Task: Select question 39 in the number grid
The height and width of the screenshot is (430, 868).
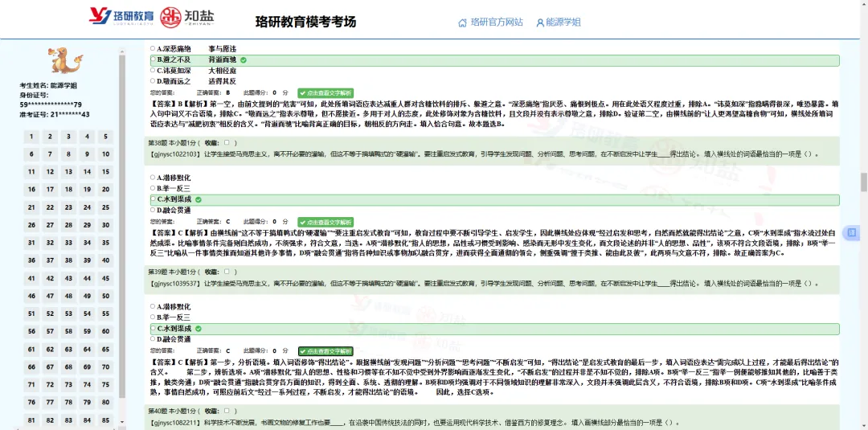Action: (x=87, y=260)
